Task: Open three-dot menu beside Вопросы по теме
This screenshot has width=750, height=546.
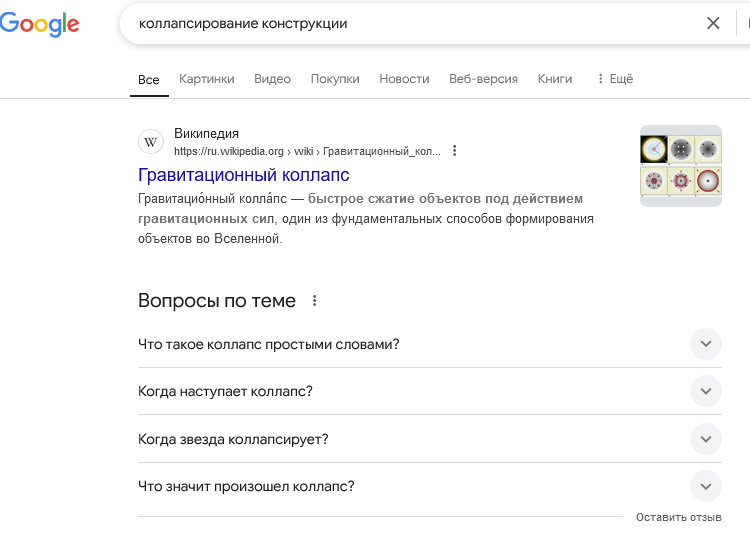Action: 314,301
